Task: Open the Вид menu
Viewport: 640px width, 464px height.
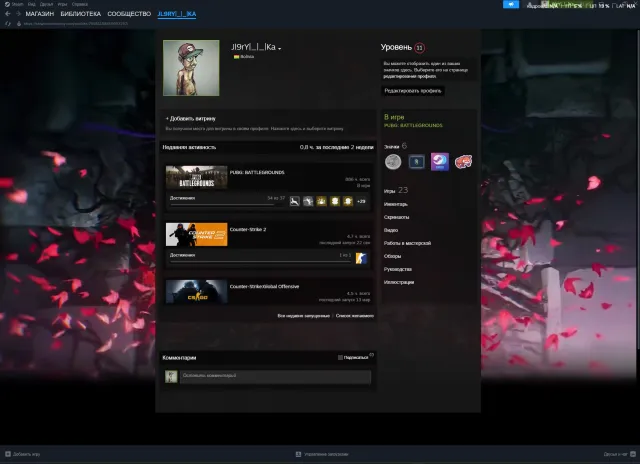Action: (31, 4)
